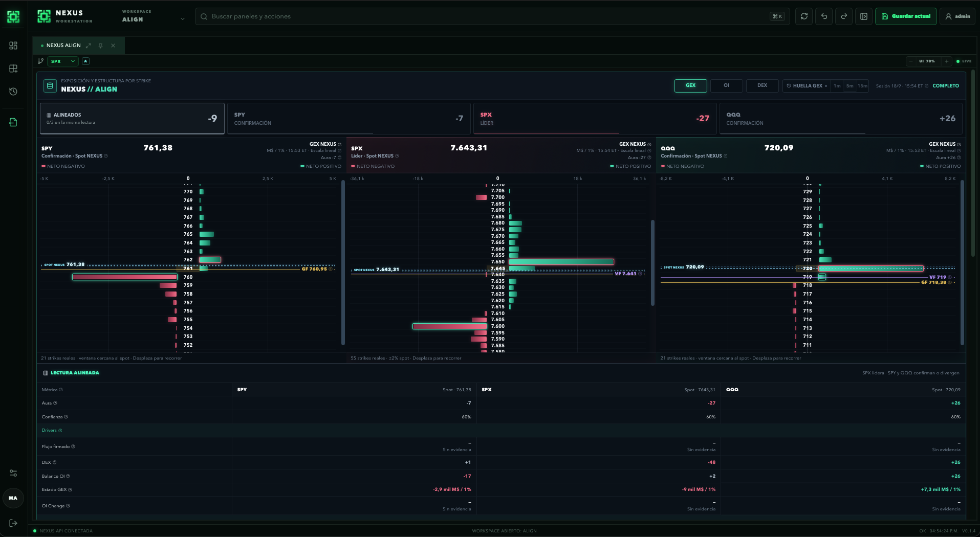Image resolution: width=980 pixels, height=537 pixels.
Task: Click the QQQ chart vertical scrollbar
Action: tap(962, 262)
